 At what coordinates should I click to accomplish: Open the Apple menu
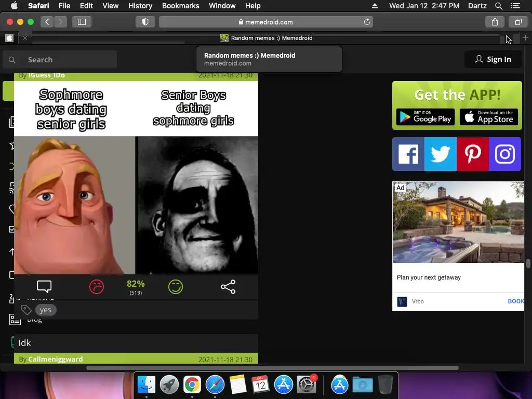tap(14, 6)
